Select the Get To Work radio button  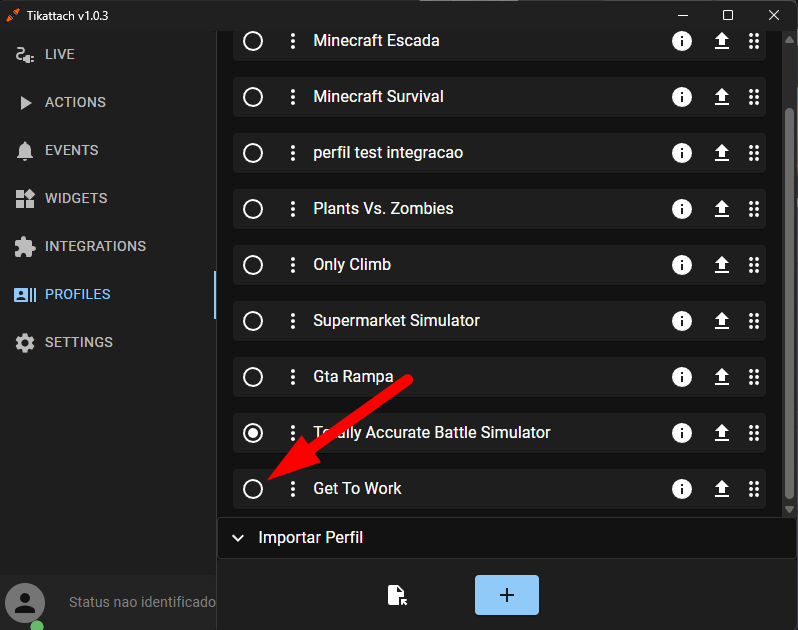(x=252, y=489)
